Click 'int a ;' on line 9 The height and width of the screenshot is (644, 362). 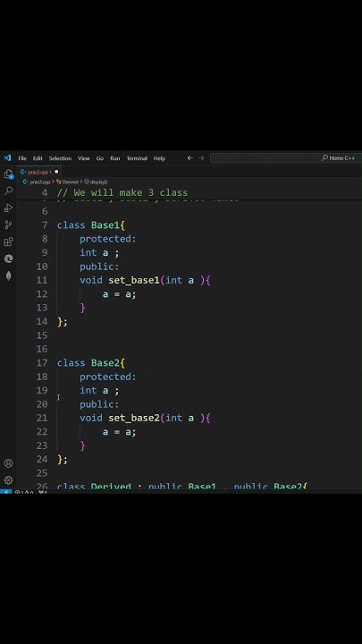click(x=99, y=252)
